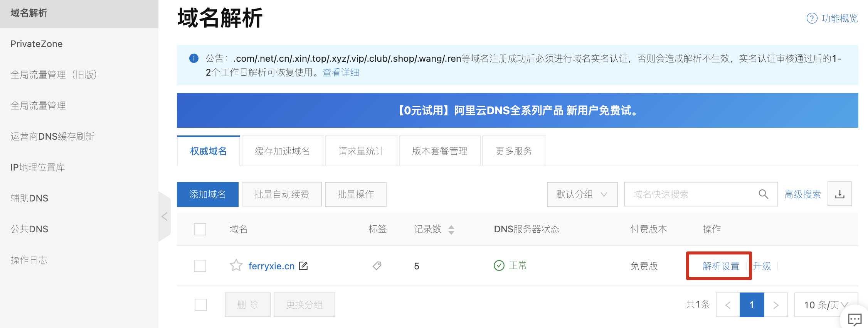Collapse the left sidebar panel
This screenshot has height=328, width=868.
165,216
